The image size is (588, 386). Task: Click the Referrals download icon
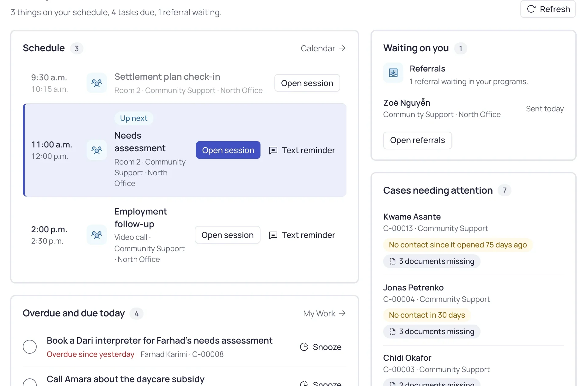[393, 73]
